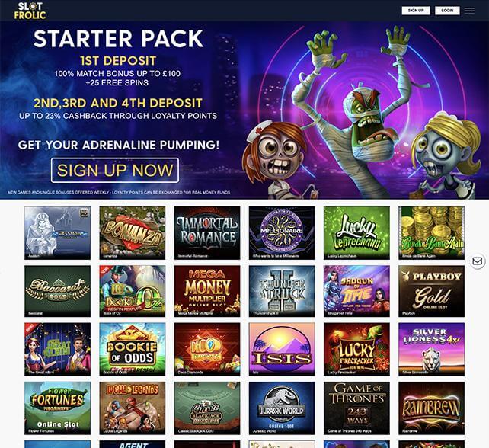Click the LOGIN button
This screenshot has height=448, width=489.
tap(447, 11)
